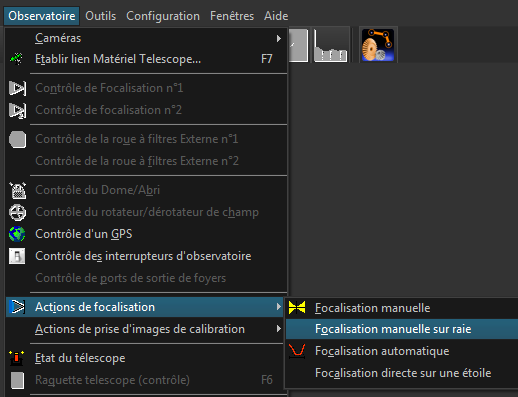
Task: Click the Contrôle de focalisation n°2 icon
Action: coord(17,110)
